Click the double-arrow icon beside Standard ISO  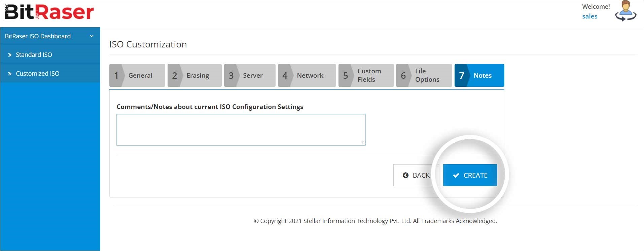pyautogui.click(x=10, y=55)
